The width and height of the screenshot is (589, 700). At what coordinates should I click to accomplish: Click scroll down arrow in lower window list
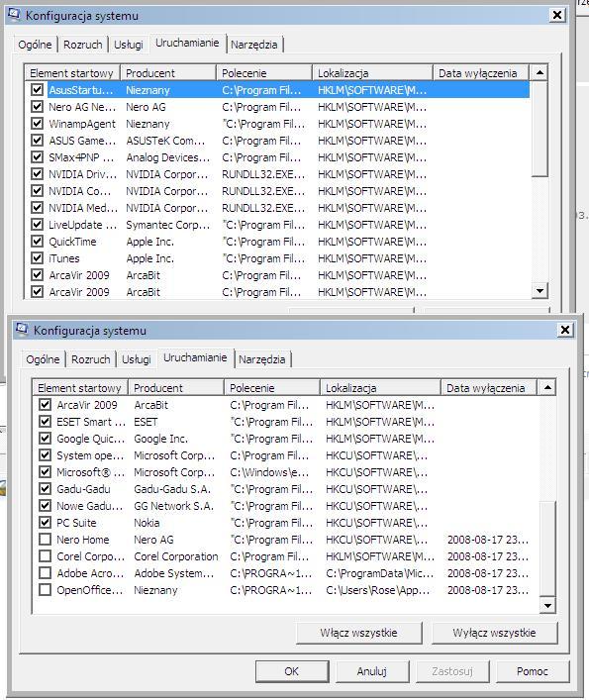tap(547, 605)
